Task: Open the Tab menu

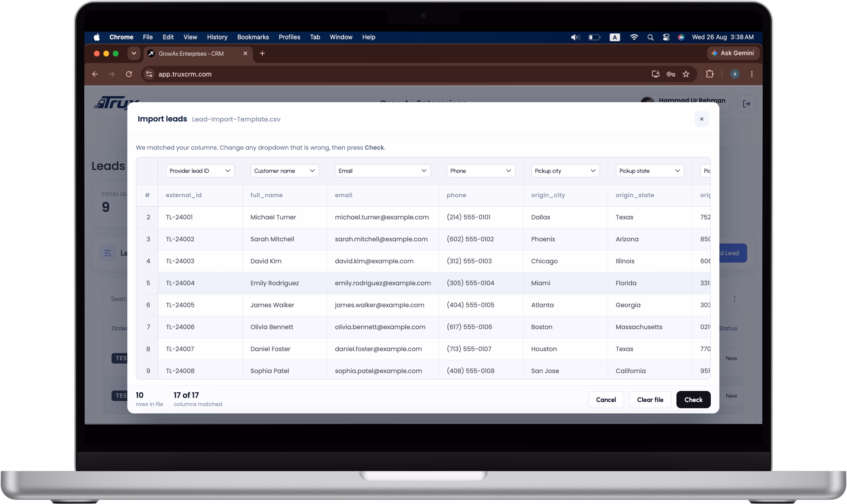Action: 315,37
